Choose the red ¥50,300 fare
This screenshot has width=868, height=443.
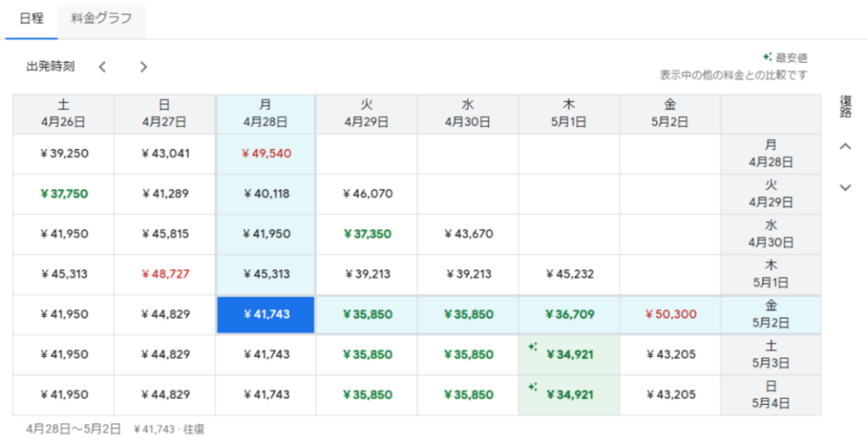[x=670, y=315]
